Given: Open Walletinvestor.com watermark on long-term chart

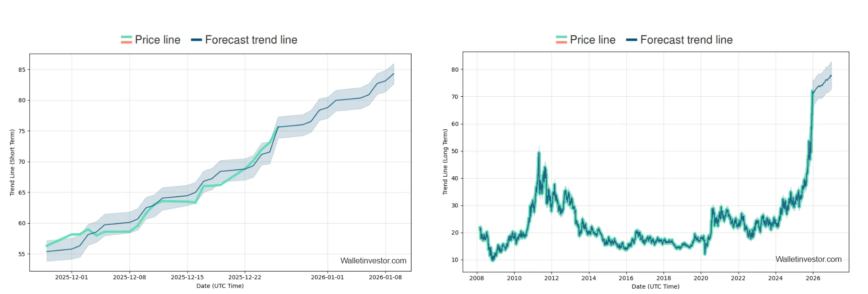Looking at the screenshot, I should point(808,259).
